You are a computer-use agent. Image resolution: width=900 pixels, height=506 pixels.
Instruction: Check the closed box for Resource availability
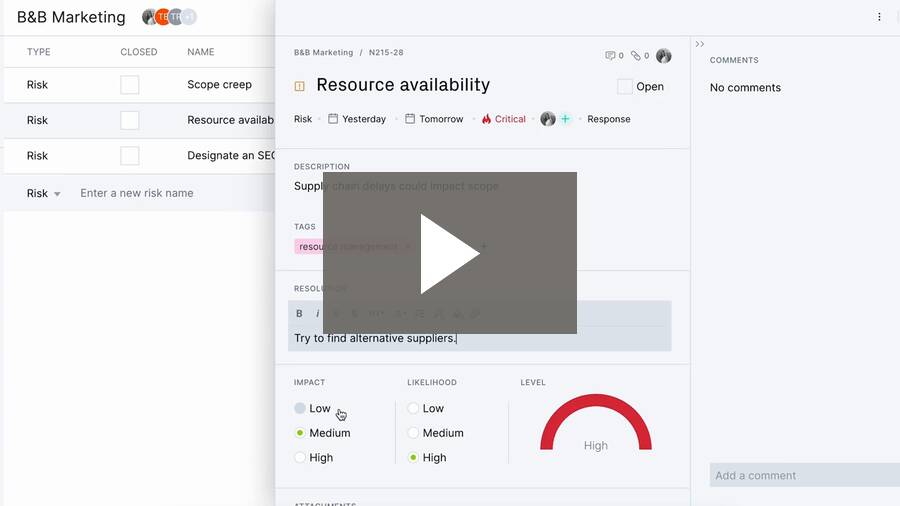130,120
